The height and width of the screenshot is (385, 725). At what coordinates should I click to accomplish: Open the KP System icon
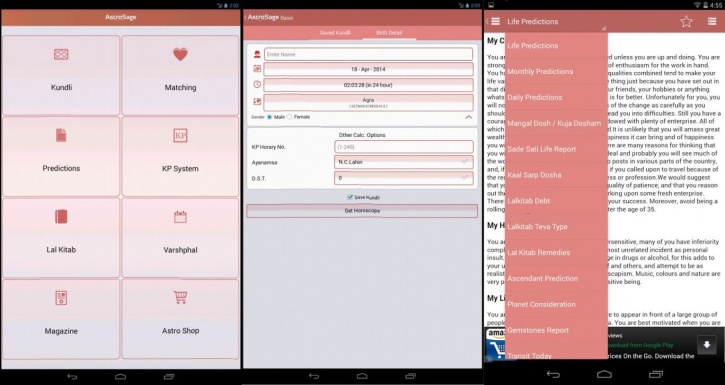pos(180,136)
